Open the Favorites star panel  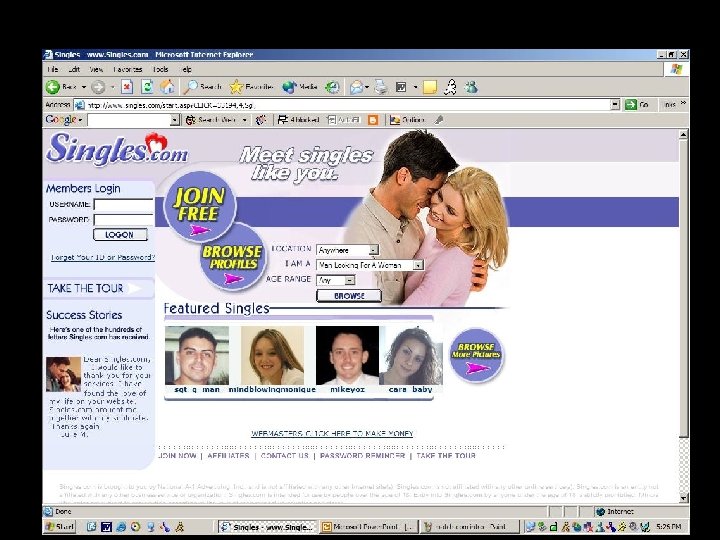pyautogui.click(x=252, y=87)
